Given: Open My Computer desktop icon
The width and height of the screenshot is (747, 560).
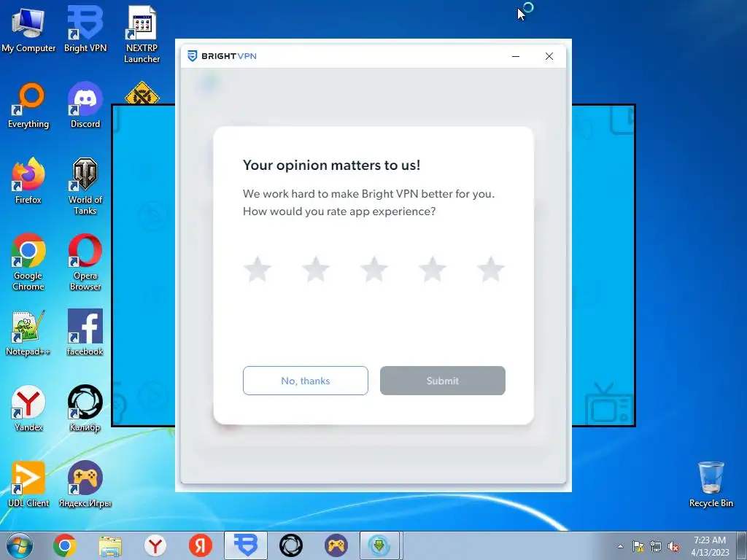Looking at the screenshot, I should (x=28, y=29).
